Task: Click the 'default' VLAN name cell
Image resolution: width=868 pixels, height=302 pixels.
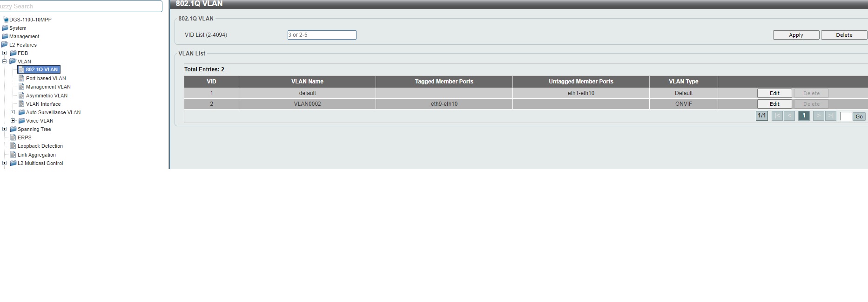Action: click(x=307, y=93)
